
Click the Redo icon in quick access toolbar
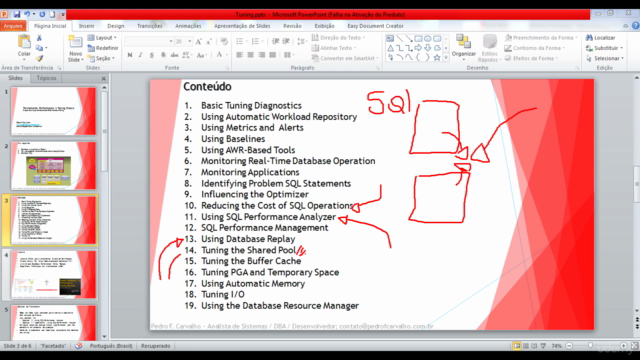coord(42,14)
